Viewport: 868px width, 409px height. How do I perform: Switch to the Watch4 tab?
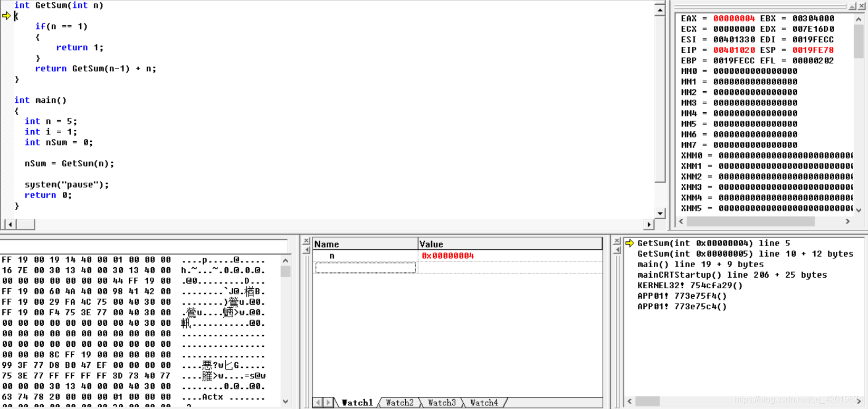tap(484, 403)
